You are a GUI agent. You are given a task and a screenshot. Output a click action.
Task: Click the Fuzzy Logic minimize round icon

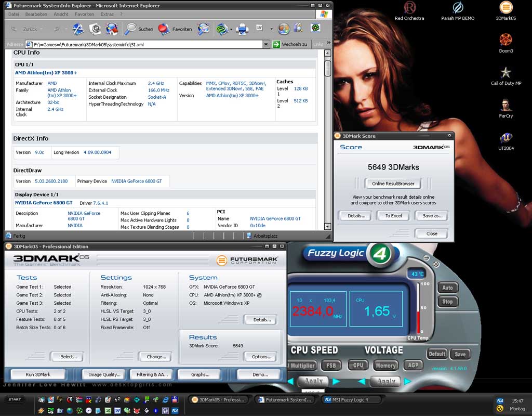tap(427, 258)
